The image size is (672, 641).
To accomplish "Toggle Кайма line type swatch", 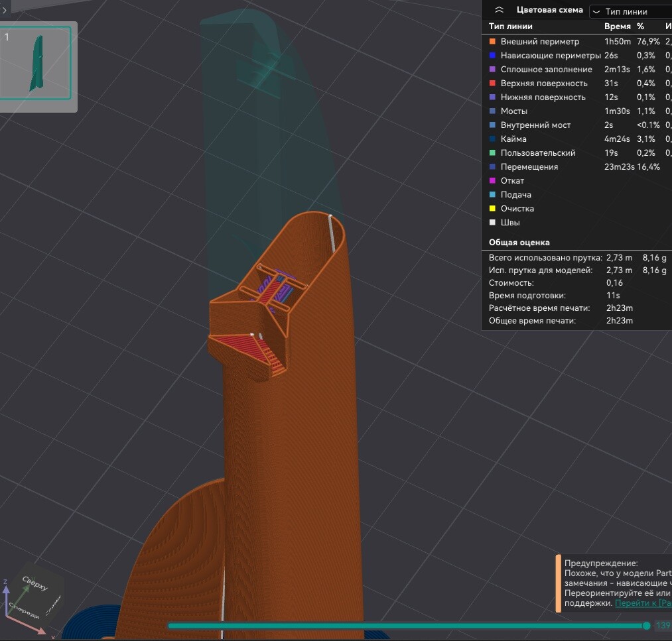I will pyautogui.click(x=492, y=139).
